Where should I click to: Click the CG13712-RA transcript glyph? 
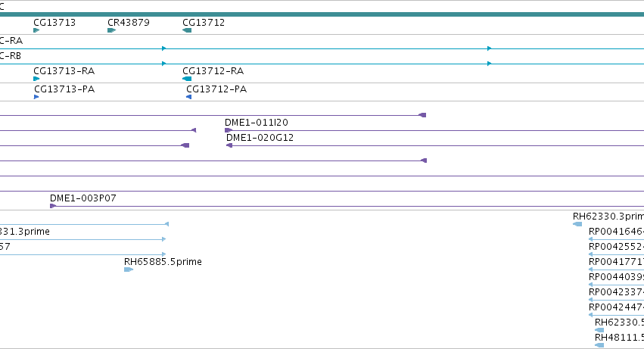click(x=187, y=79)
